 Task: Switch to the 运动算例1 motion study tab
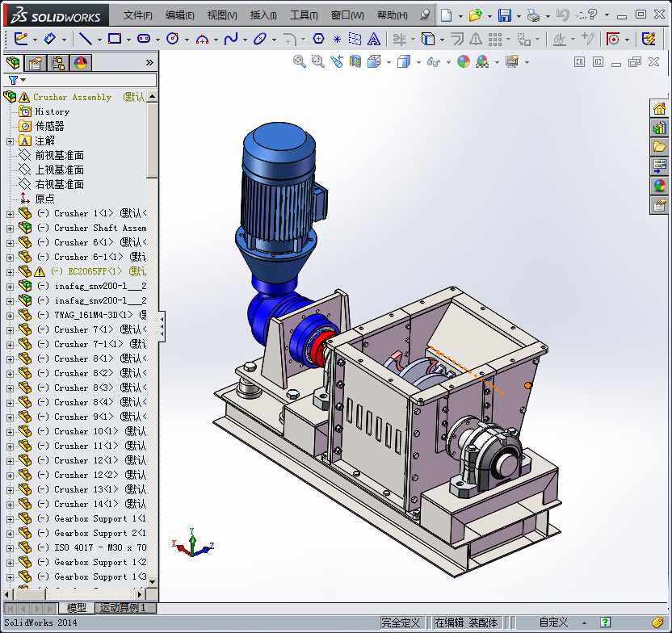pyautogui.click(x=124, y=608)
